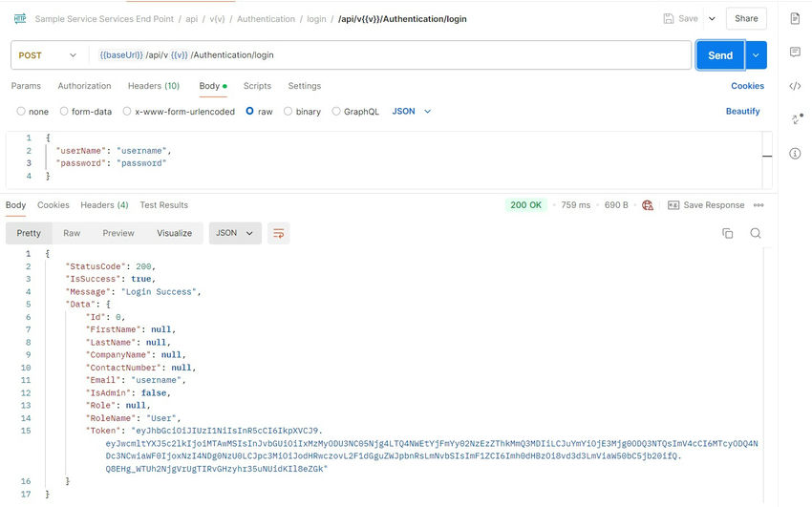Click the Save disk icon

pos(669,19)
